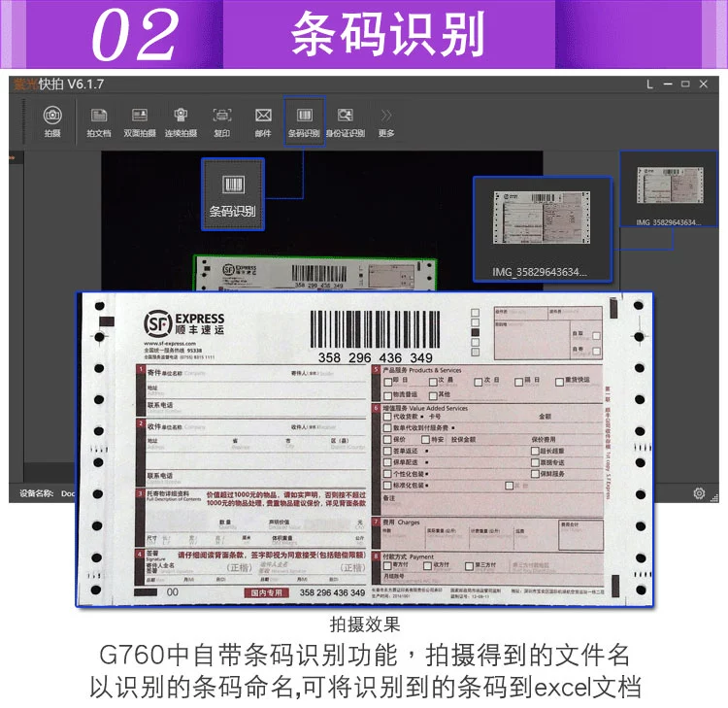Screen dimensions: 728x708
Task: Open the 邮件 mail icon
Action: point(263,121)
